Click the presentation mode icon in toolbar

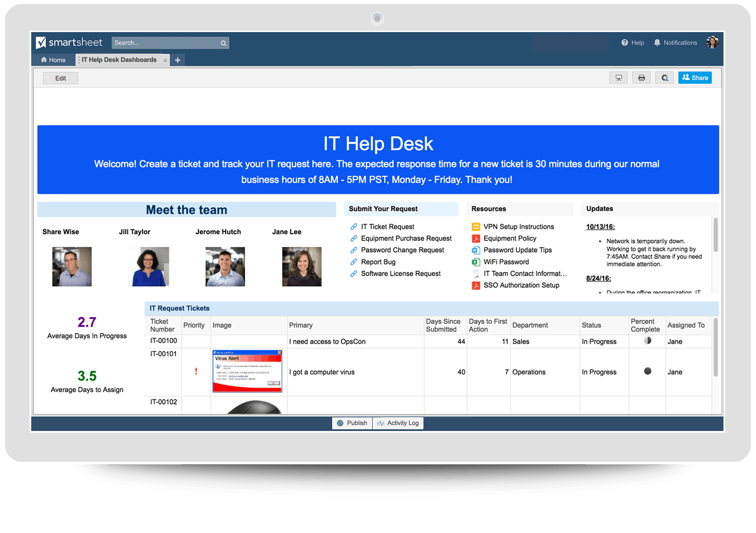618,78
